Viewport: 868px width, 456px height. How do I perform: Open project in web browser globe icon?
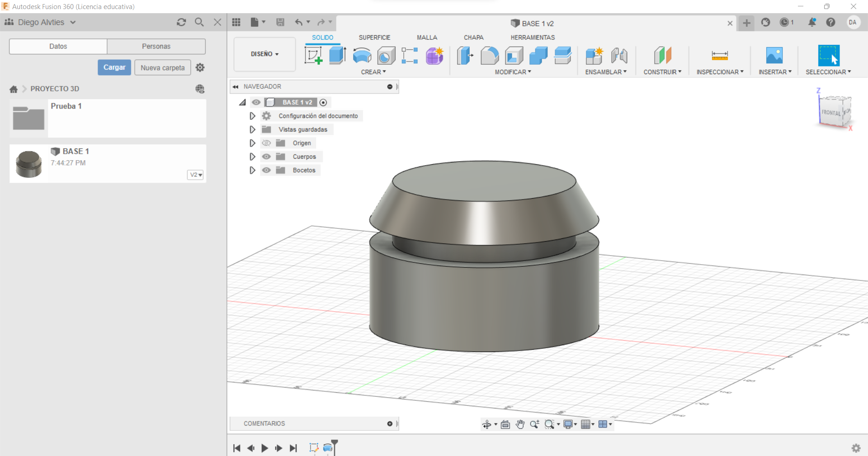tap(200, 89)
